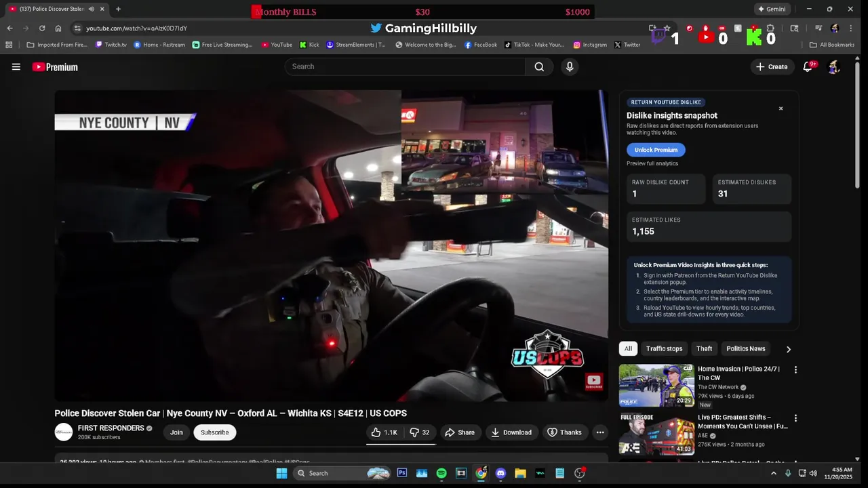Open Gemini button in Chrome title bar
The image size is (868, 488).
772,9
